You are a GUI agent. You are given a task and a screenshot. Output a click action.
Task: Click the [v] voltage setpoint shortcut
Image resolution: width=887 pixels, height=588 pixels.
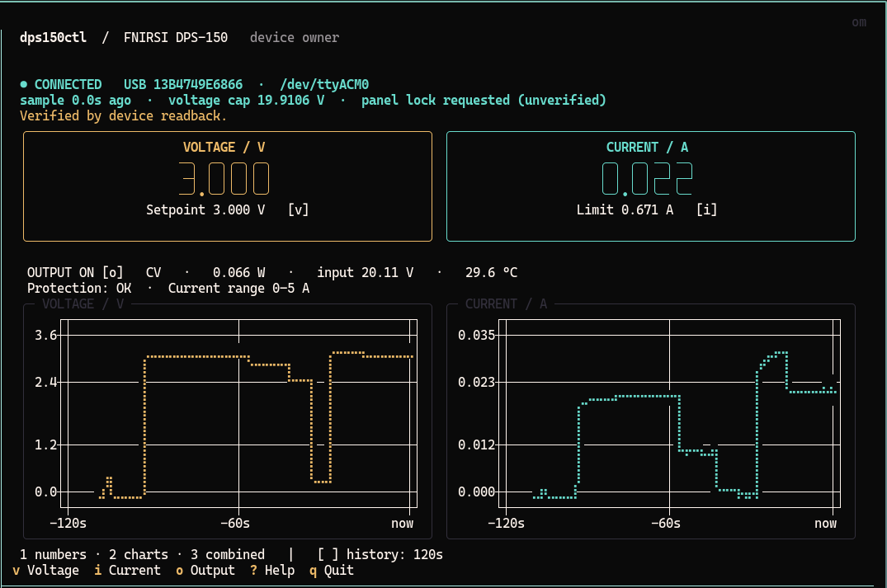click(298, 209)
